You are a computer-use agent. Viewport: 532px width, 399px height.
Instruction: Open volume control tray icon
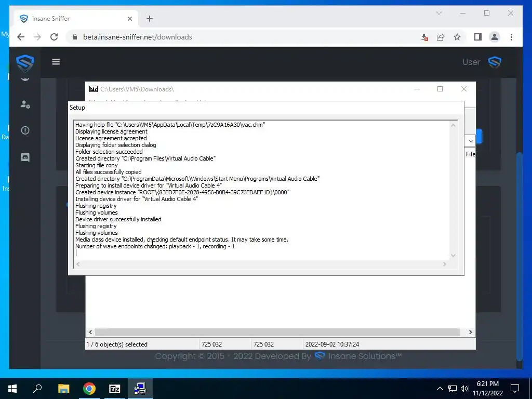464,389
